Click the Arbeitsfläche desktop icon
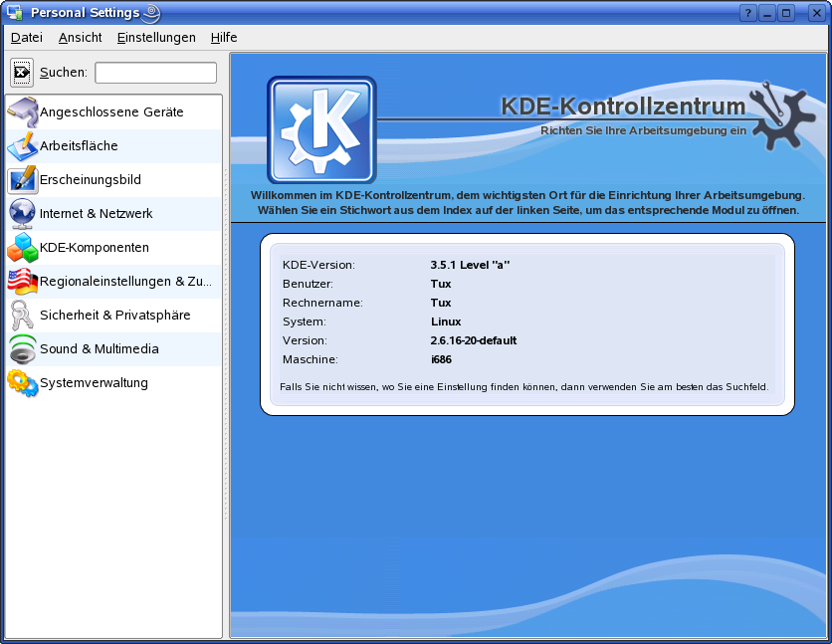This screenshot has height=644, width=832. click(x=22, y=146)
